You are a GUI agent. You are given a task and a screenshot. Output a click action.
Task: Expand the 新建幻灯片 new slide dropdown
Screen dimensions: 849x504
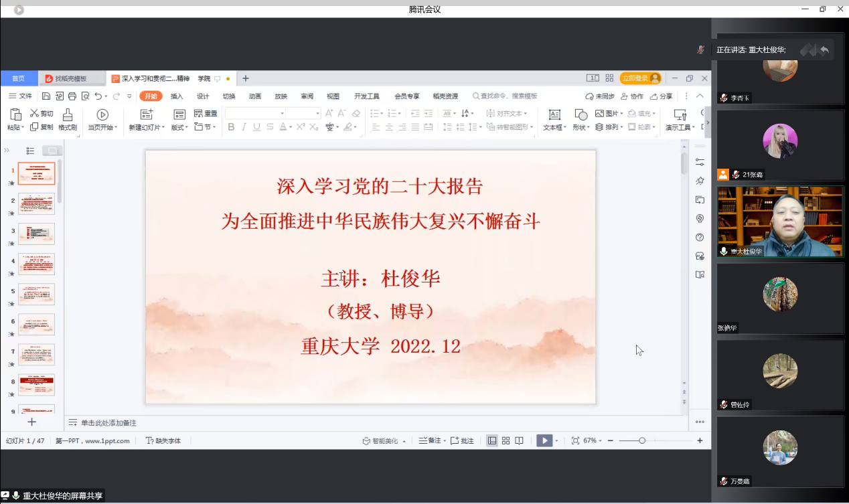coord(146,127)
